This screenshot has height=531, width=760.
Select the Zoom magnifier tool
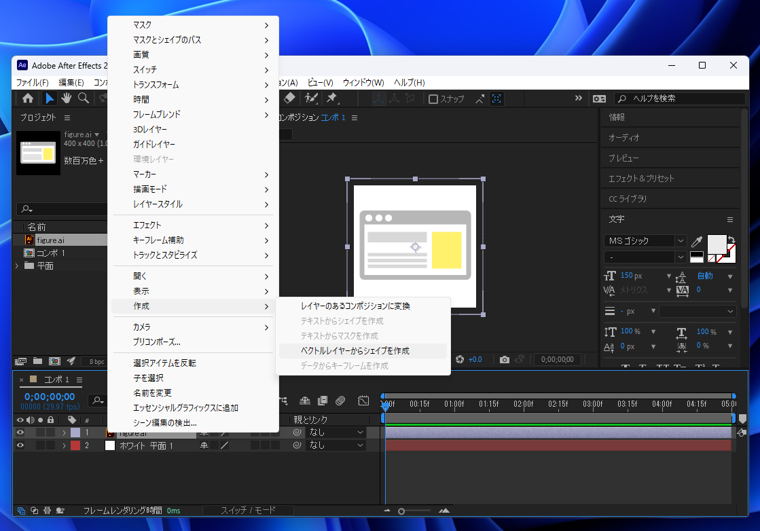pyautogui.click(x=83, y=98)
